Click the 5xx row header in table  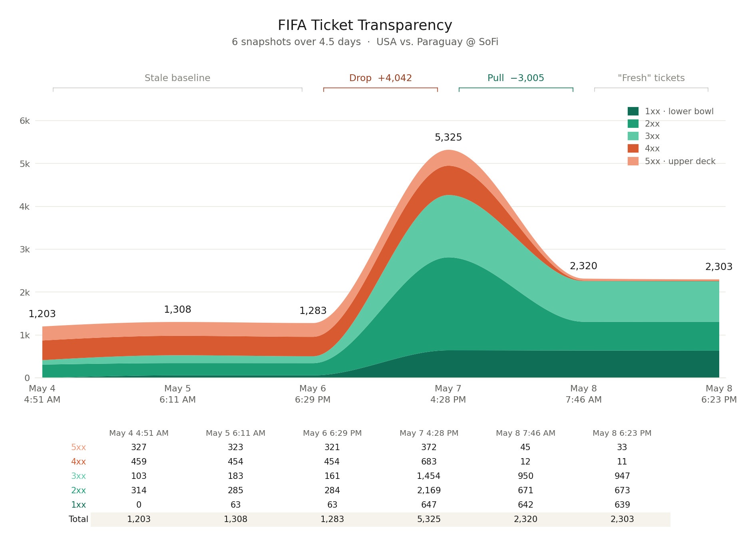coord(78,447)
